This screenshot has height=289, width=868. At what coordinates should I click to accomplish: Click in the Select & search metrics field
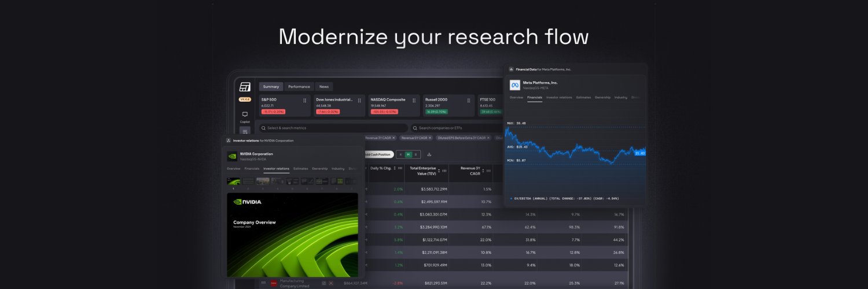(x=333, y=128)
